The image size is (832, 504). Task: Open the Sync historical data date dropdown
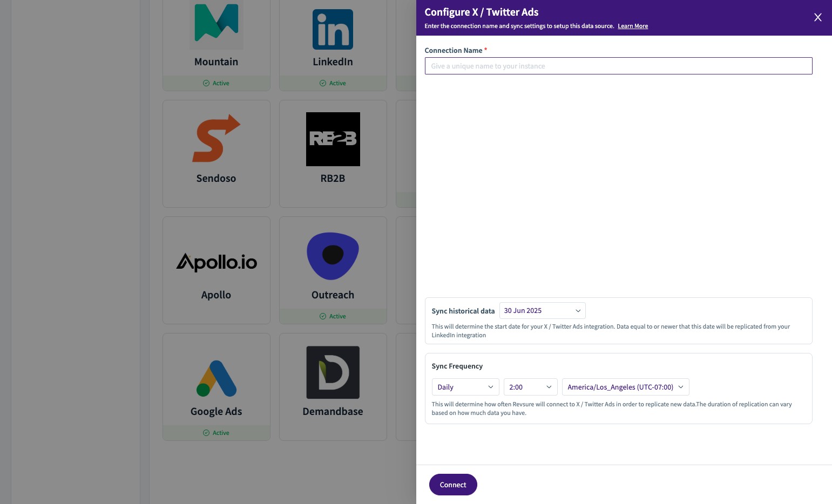point(542,311)
